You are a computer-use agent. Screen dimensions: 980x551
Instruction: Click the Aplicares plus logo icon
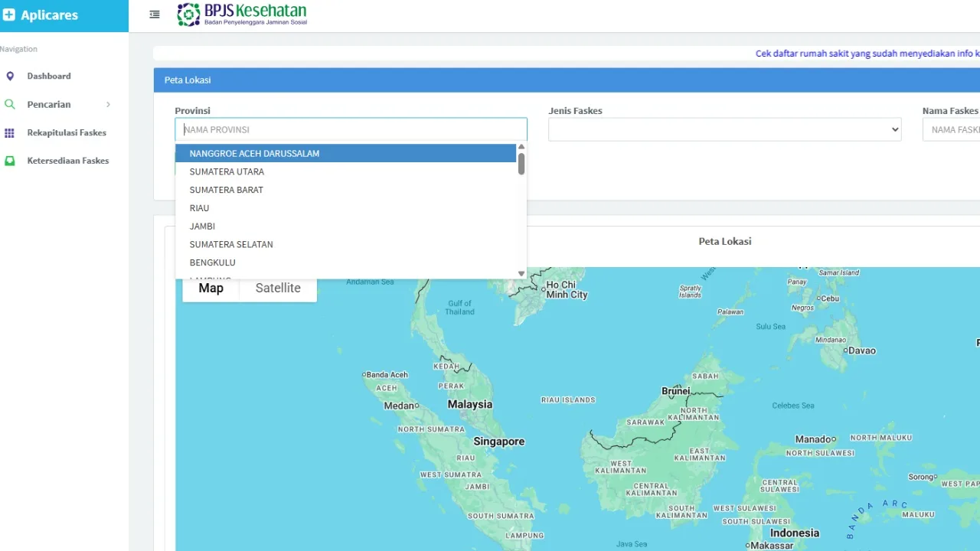9,15
